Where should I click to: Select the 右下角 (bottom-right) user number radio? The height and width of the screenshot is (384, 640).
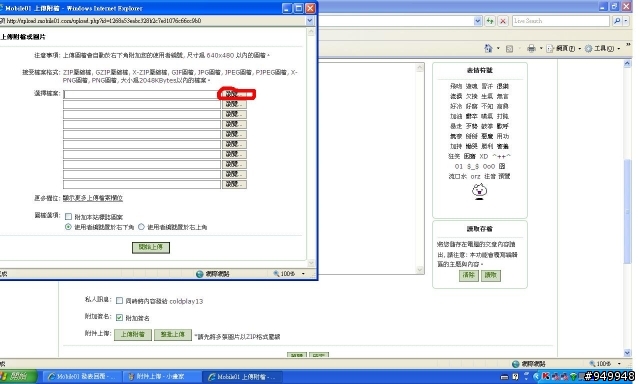tap(68, 227)
